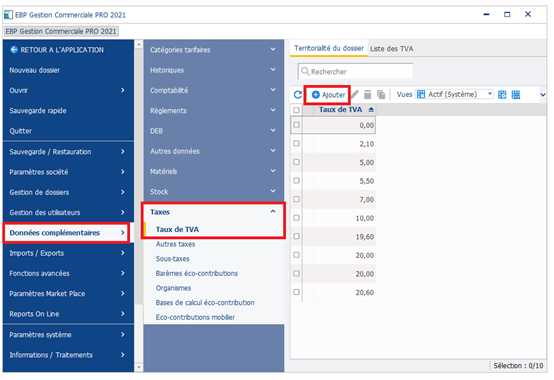Click the back arrow icon of Retour à l'application
Screen dimensions: 554x380
[14, 50]
